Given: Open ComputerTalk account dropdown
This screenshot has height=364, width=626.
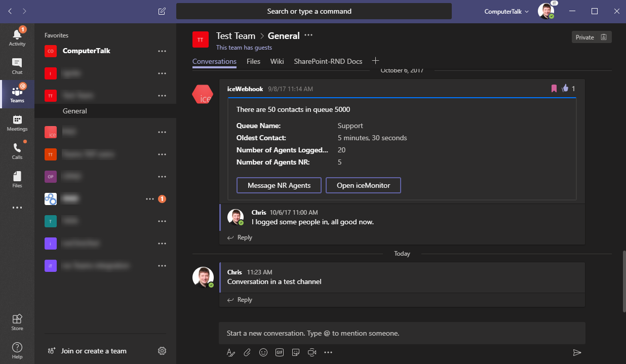Looking at the screenshot, I should [x=506, y=11].
